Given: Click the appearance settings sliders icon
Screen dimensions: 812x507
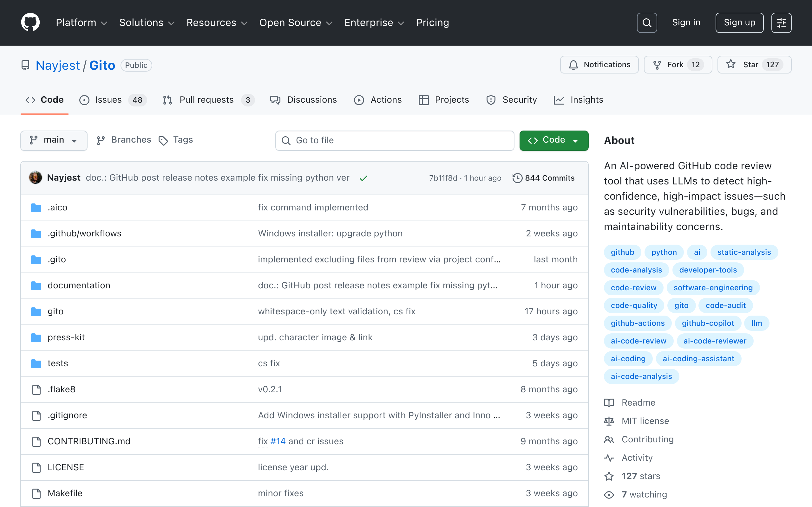Looking at the screenshot, I should 781,23.
